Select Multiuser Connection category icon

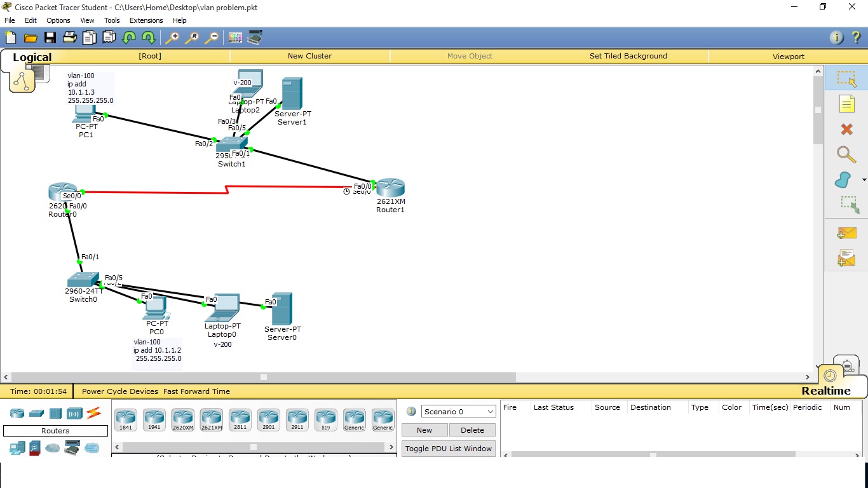pos(92,448)
